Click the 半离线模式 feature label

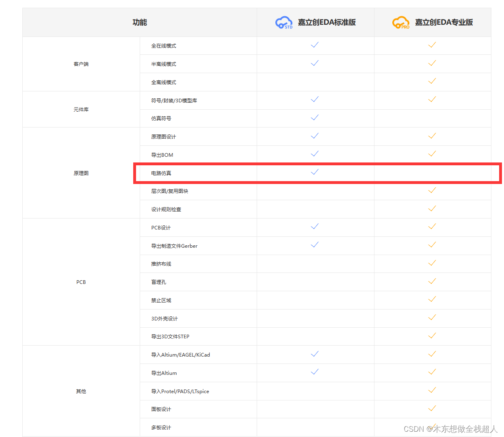164,64
